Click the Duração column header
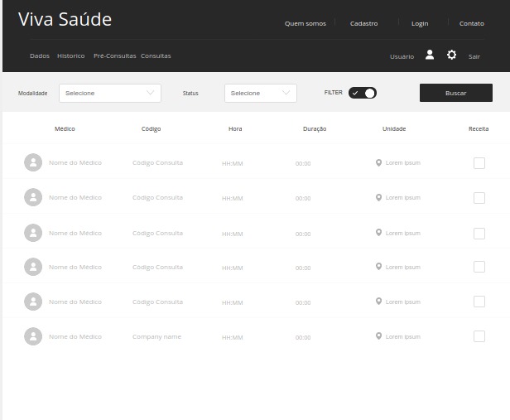The image size is (510, 420). tap(315, 129)
